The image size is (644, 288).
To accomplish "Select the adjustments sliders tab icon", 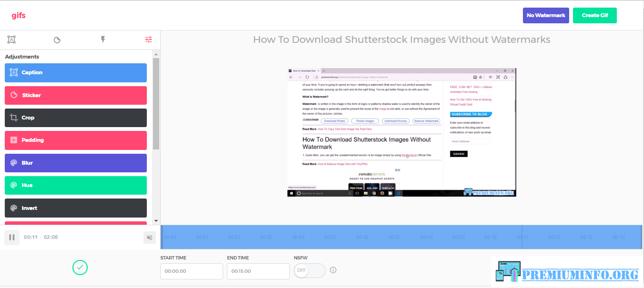I will [149, 40].
